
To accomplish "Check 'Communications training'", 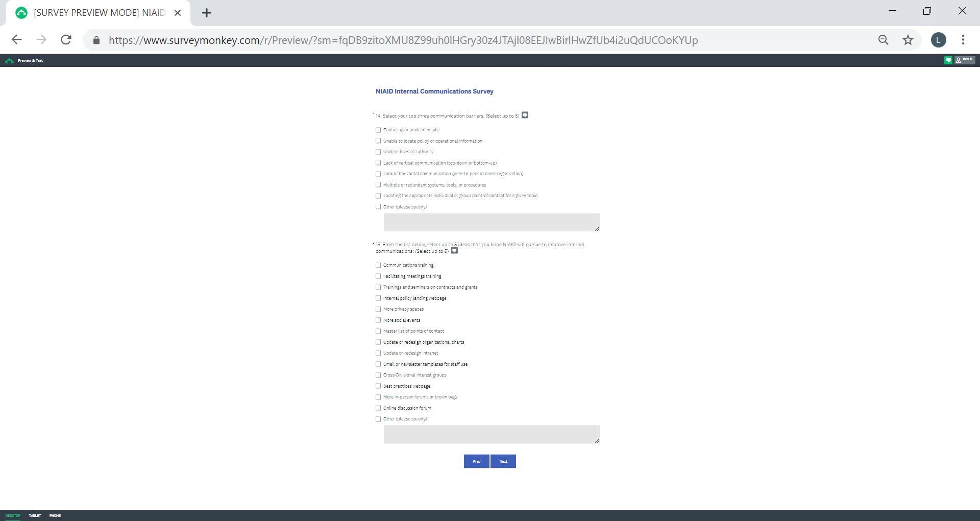I will [378, 266].
